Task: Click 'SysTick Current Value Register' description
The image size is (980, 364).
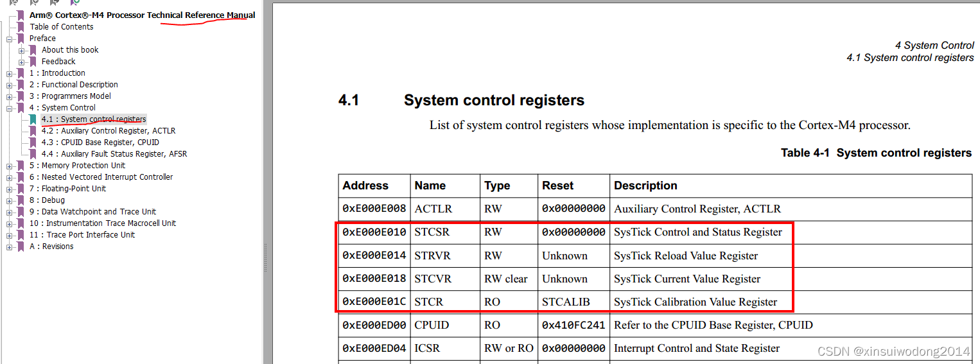Action: click(687, 279)
